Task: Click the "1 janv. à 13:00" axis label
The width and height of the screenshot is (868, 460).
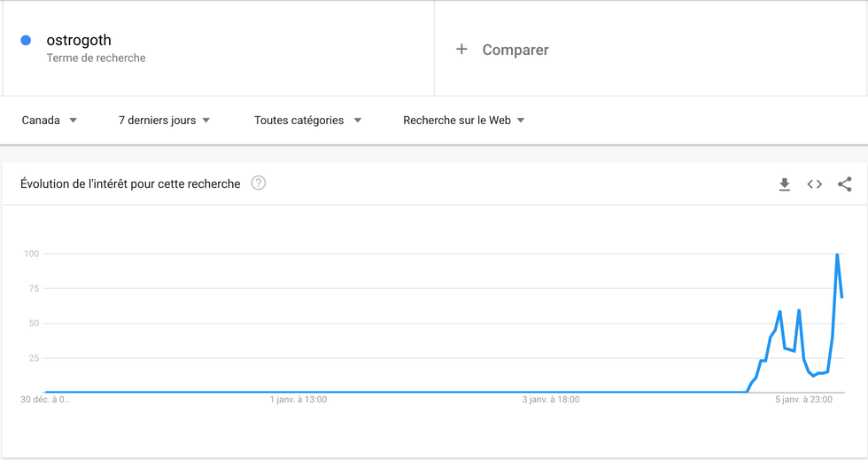Action: pos(298,400)
